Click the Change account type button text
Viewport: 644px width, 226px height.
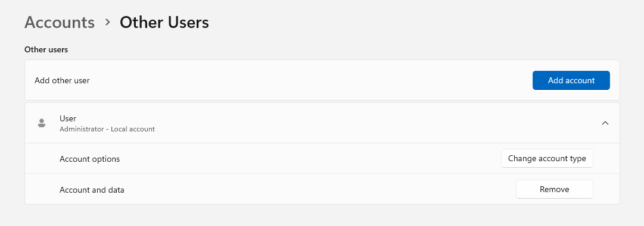(x=547, y=158)
